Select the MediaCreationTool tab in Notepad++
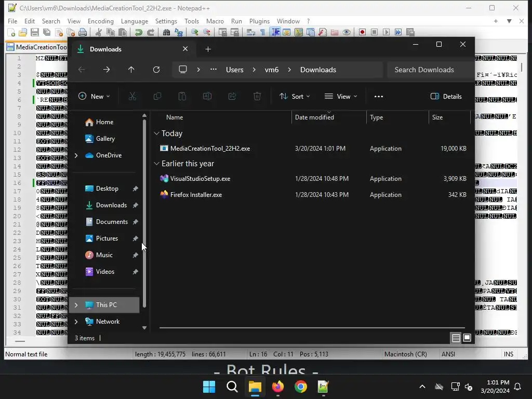 coord(37,47)
